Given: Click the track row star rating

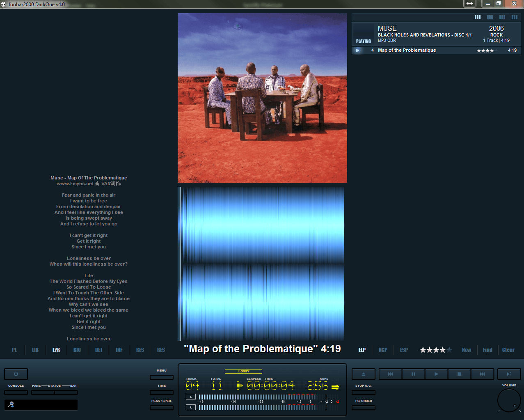Looking at the screenshot, I should click(487, 50).
